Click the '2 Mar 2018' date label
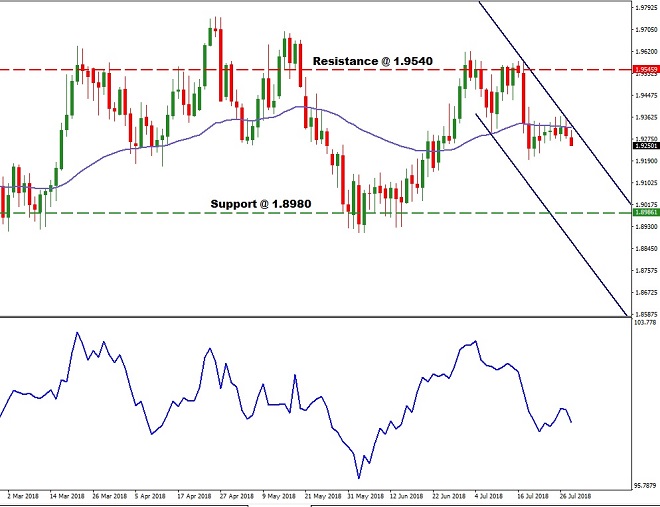This screenshot has height=507, width=660. pyautogui.click(x=23, y=496)
